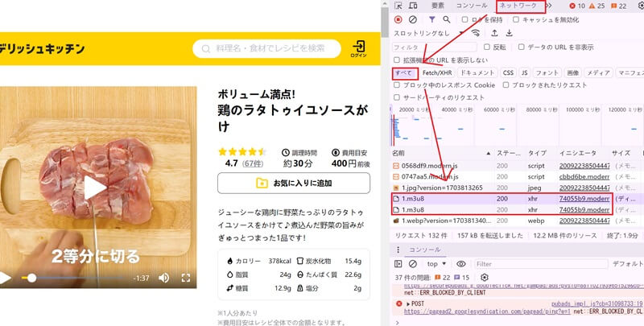This screenshot has height=326, width=644.
Task: Play the recipe video center button
Action: click(x=95, y=188)
